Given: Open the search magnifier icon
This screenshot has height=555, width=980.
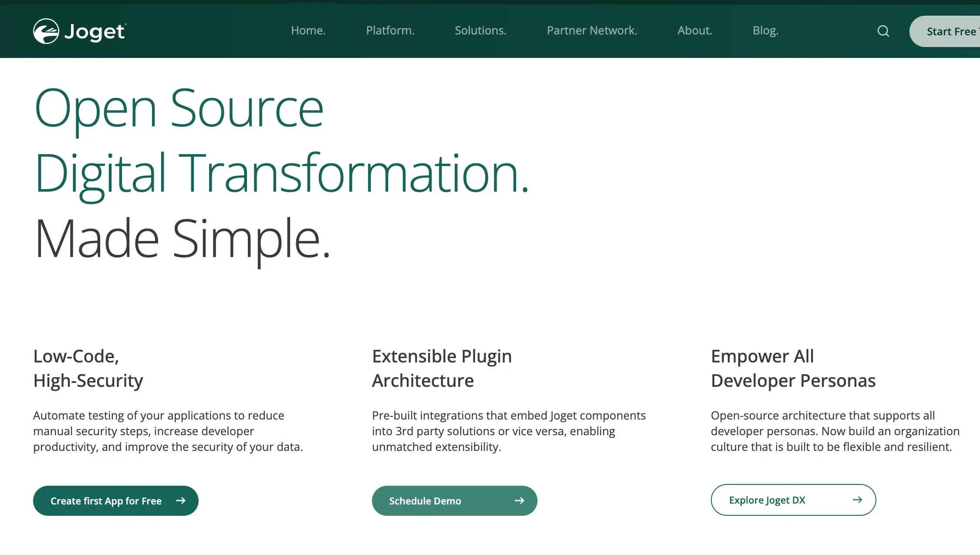Looking at the screenshot, I should click(883, 31).
